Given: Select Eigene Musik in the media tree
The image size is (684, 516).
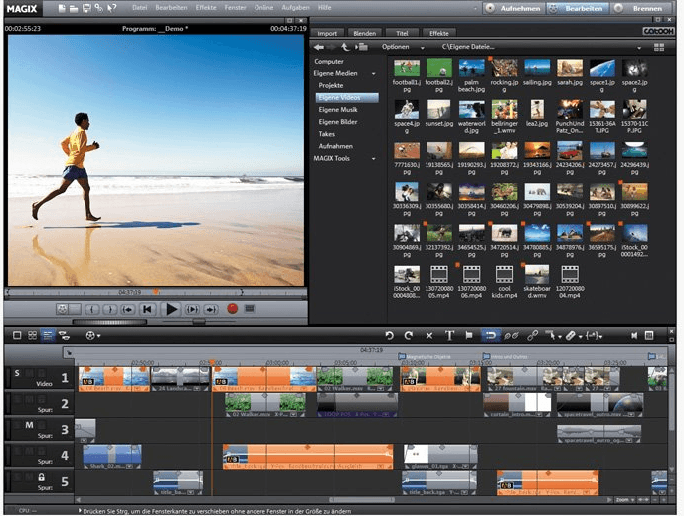Looking at the screenshot, I should (338, 110).
